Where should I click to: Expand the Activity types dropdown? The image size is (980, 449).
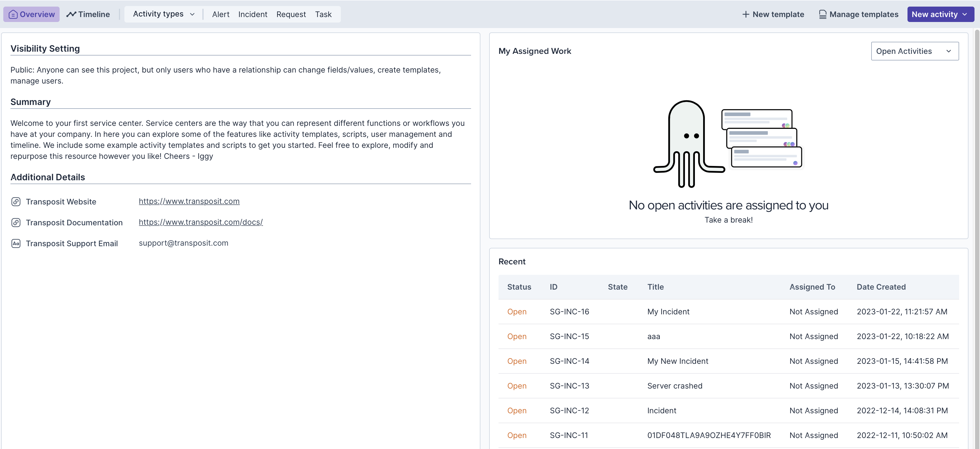coord(164,15)
